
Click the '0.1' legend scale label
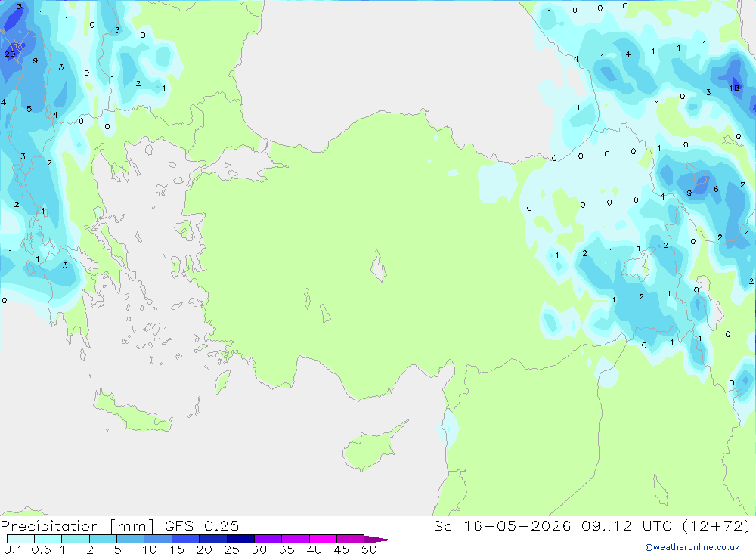pos(13,549)
